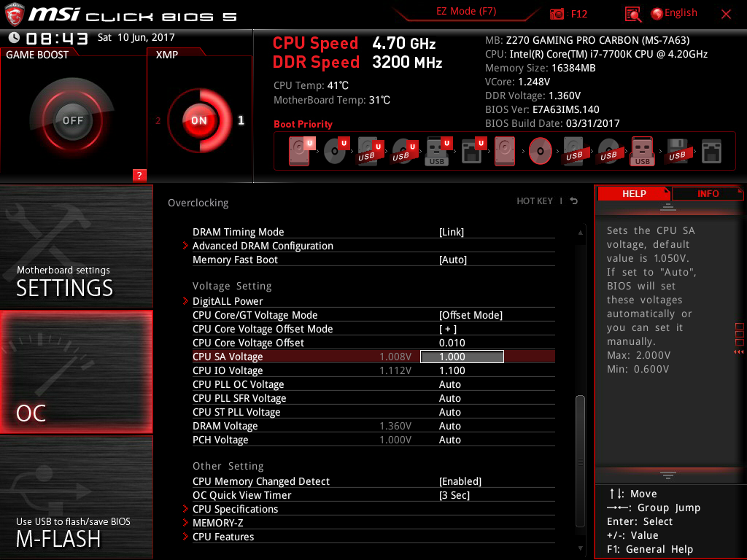Viewport: 747px width, 560px height.
Task: Select the UEFI USB key boot icon
Action: (x=438, y=151)
